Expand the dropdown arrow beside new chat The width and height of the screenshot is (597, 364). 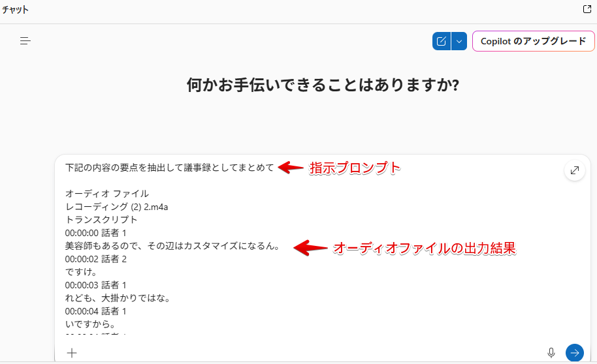pyautogui.click(x=459, y=41)
